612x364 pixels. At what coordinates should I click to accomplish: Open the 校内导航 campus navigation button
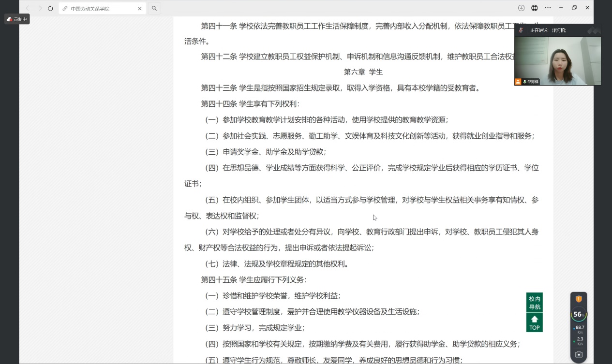535,303
